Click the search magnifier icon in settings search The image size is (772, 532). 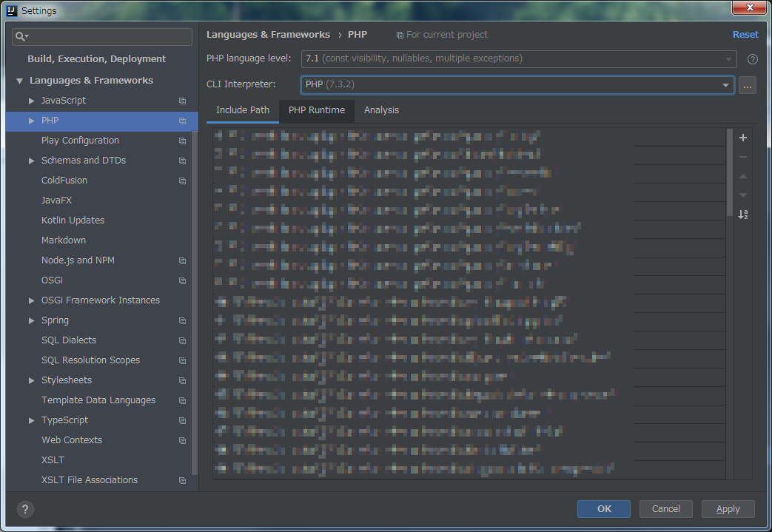21,36
